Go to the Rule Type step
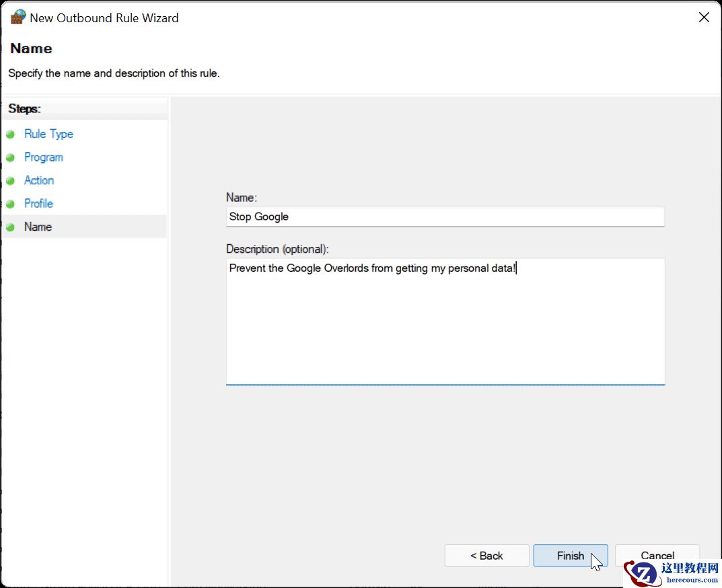722x588 pixels. [48, 134]
